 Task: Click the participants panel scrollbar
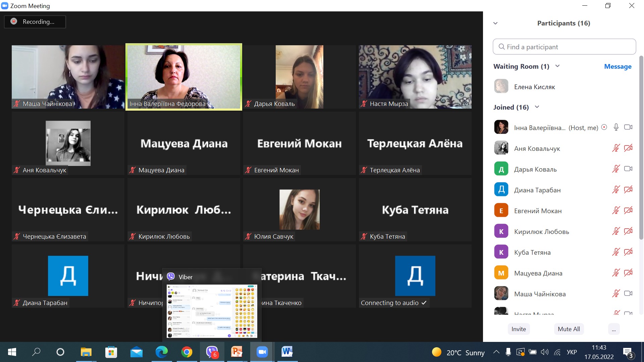pos(641,147)
